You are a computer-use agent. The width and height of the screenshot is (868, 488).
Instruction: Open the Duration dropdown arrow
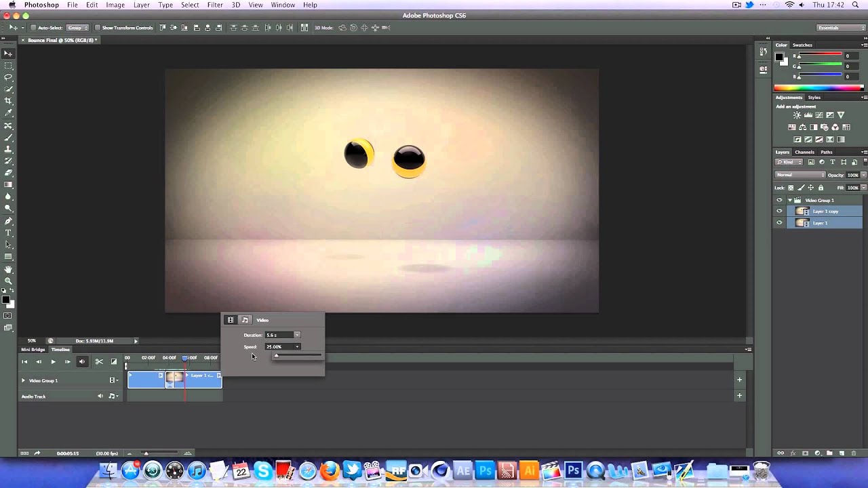(296, 335)
